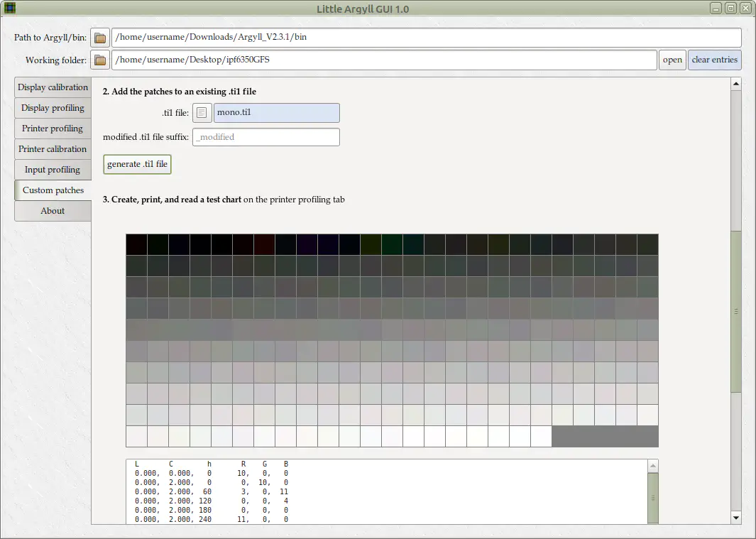
Task: Click the patch list scrollbar thumb
Action: 653,498
